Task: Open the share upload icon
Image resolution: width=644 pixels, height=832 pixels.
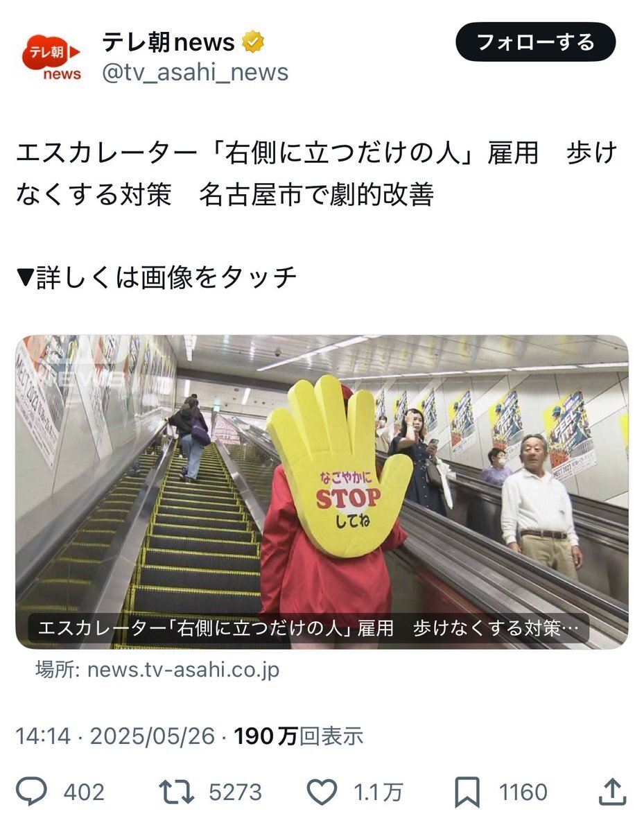Action: [611, 792]
